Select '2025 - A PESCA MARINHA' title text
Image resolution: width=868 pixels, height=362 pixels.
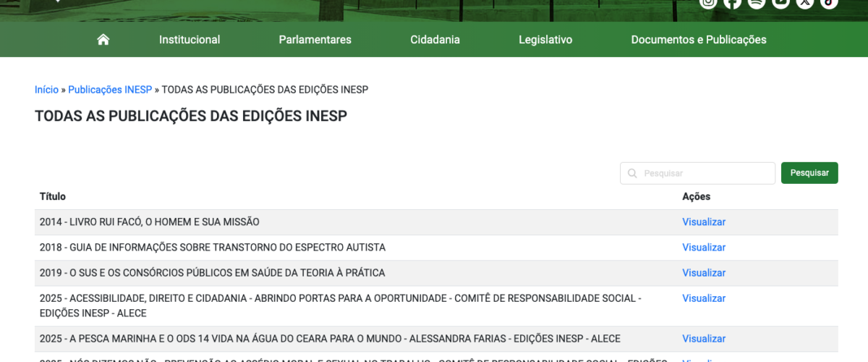point(330,339)
